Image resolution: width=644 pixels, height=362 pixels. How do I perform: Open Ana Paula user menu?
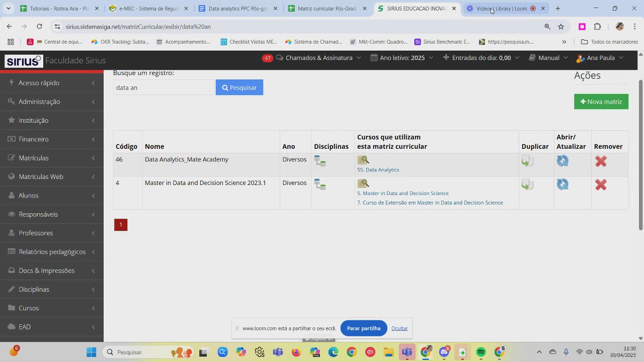click(600, 58)
